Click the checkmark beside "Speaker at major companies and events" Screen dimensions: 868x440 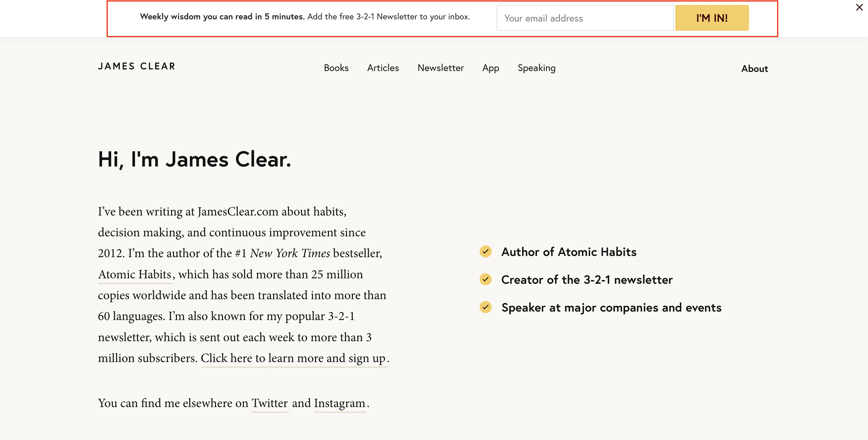coord(485,307)
